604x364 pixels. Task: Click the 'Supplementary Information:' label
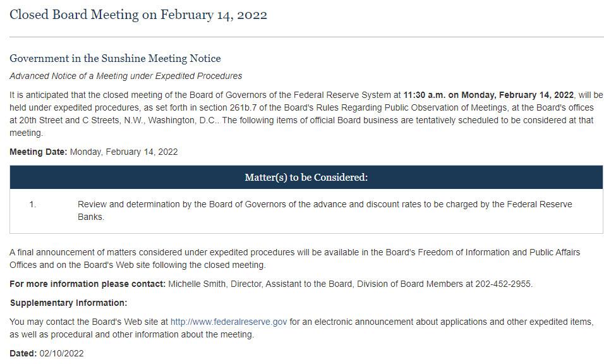tap(68, 303)
